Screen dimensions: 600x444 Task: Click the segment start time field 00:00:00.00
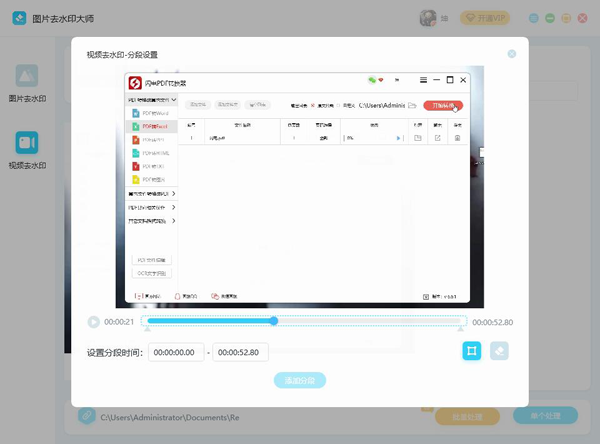click(176, 352)
